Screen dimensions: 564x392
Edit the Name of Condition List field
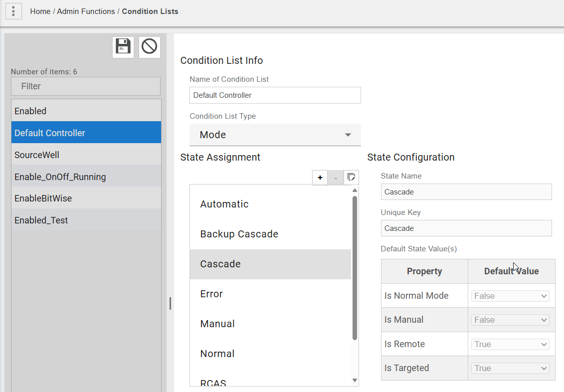275,95
